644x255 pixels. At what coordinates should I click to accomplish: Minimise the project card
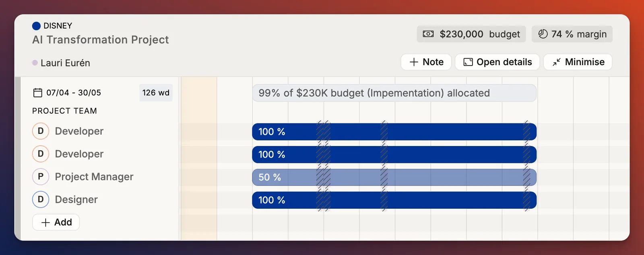coord(578,62)
